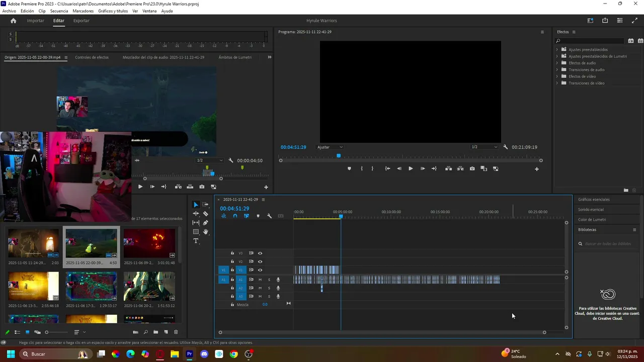Select the Razor tool

[x=205, y=214]
